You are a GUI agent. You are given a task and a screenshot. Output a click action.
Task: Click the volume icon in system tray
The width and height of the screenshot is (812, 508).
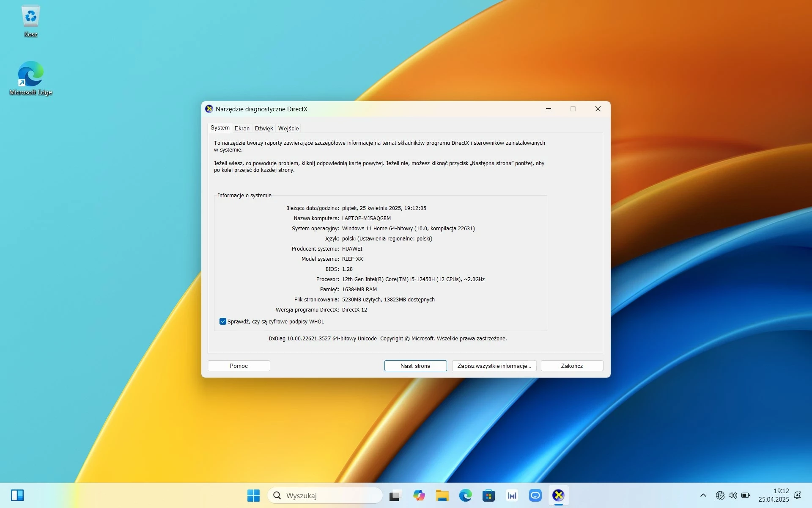732,495
